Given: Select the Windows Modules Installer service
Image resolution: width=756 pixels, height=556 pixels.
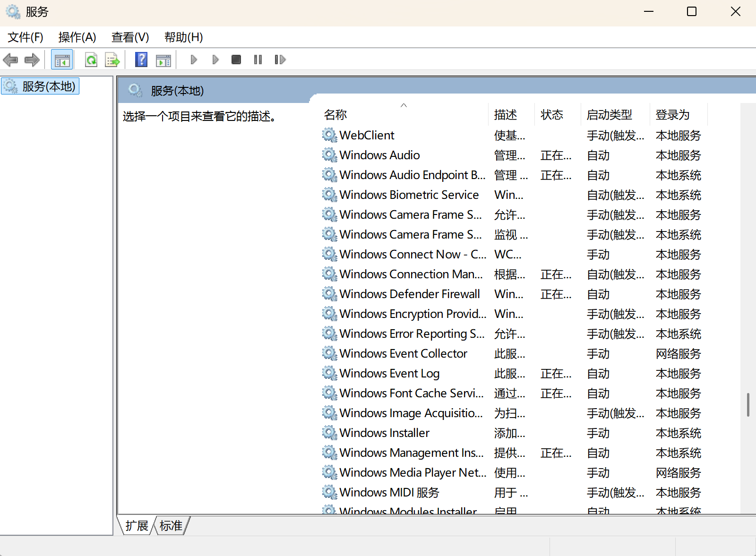Looking at the screenshot, I should tap(408, 511).
